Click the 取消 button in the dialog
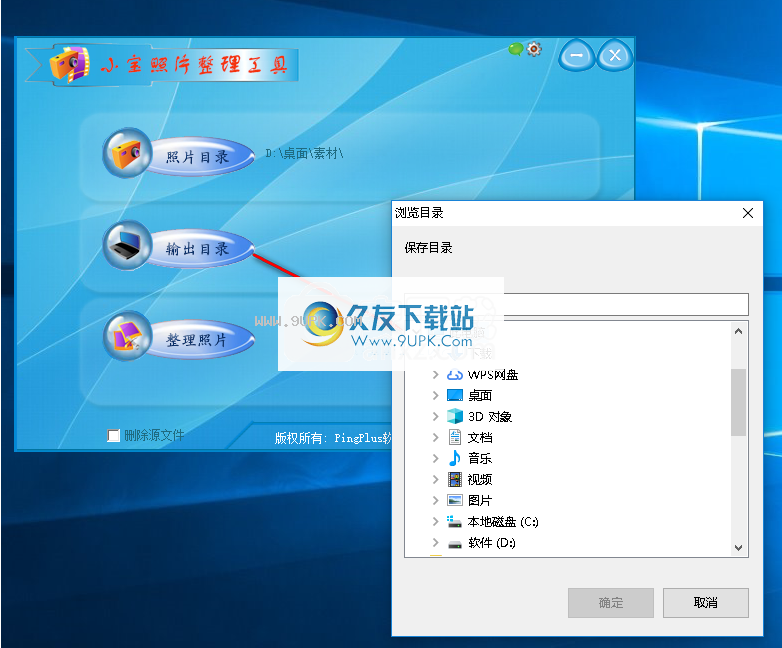Screen dimensions: 782x648 (706, 603)
